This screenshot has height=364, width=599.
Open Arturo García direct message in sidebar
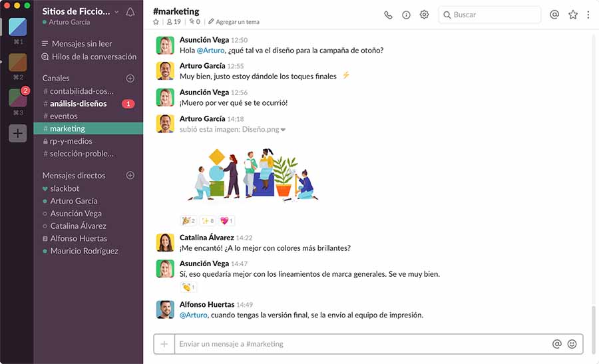pyautogui.click(x=89, y=201)
